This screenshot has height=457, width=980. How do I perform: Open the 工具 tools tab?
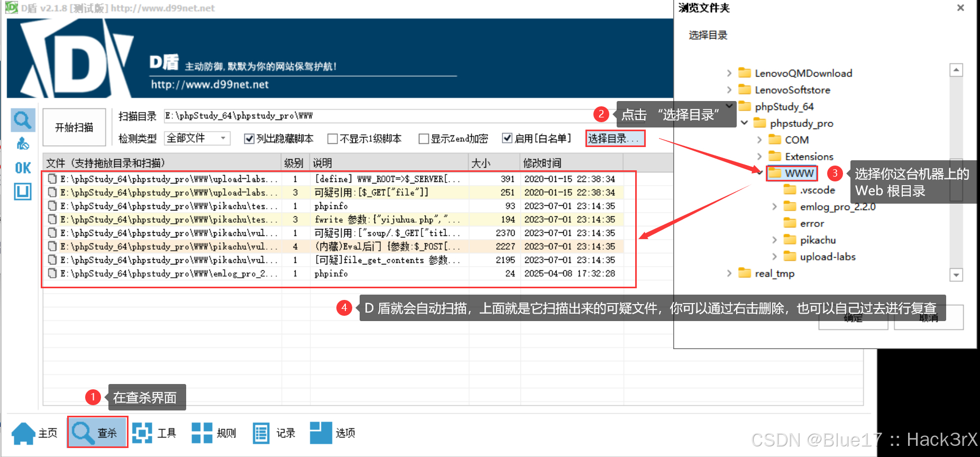click(154, 433)
